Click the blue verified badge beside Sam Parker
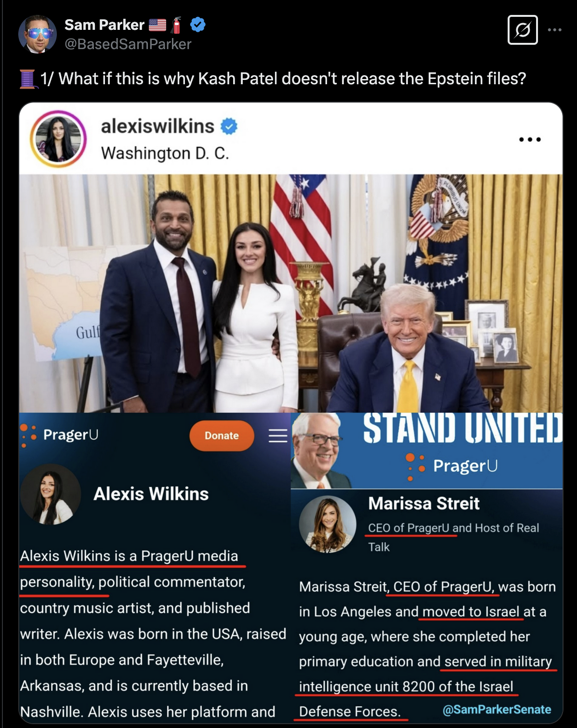 (197, 25)
